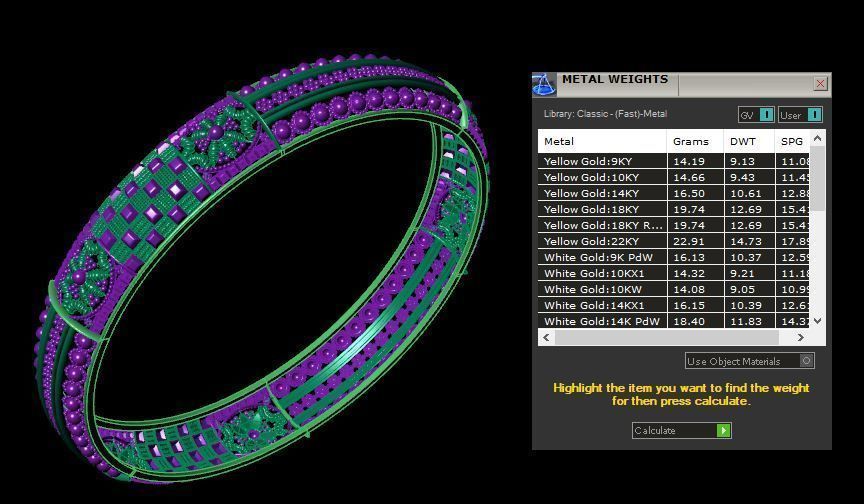Click the horizontal scroll left arrow
864x504 pixels.
click(x=546, y=337)
